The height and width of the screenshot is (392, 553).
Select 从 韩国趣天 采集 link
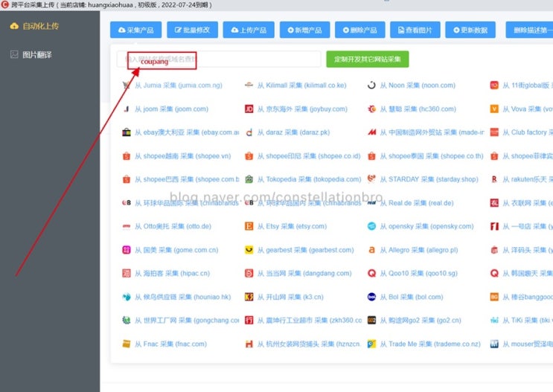(x=528, y=274)
